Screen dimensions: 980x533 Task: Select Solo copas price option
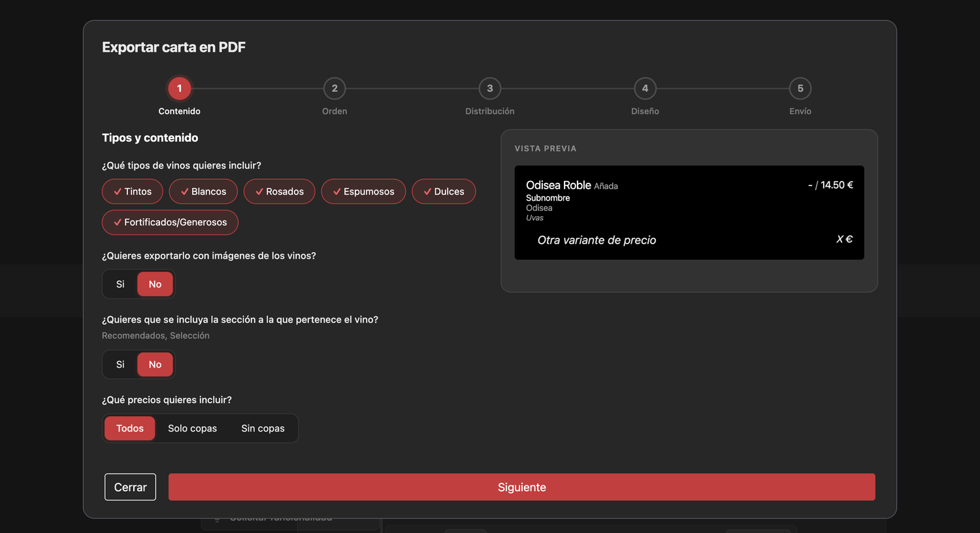(x=192, y=428)
